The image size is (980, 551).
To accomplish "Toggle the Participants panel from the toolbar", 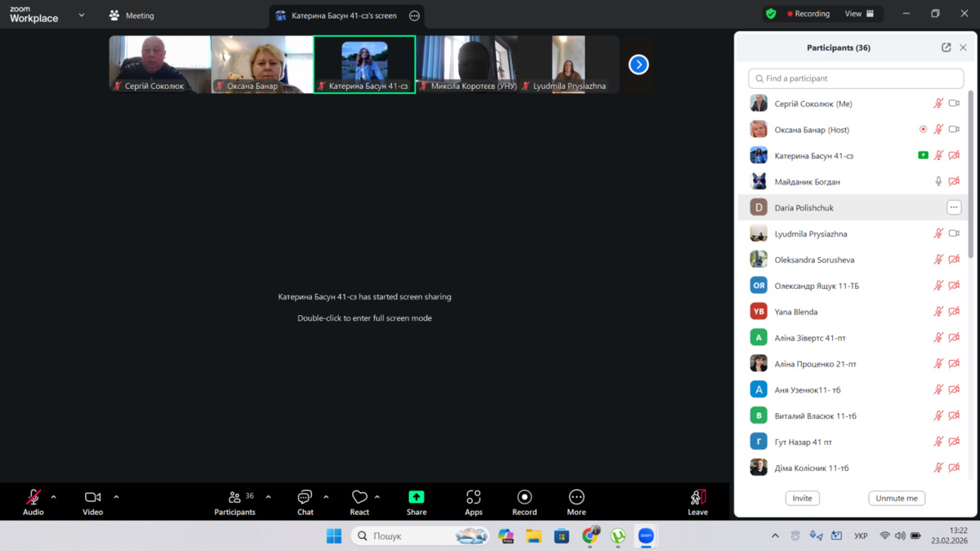I will coord(234,497).
